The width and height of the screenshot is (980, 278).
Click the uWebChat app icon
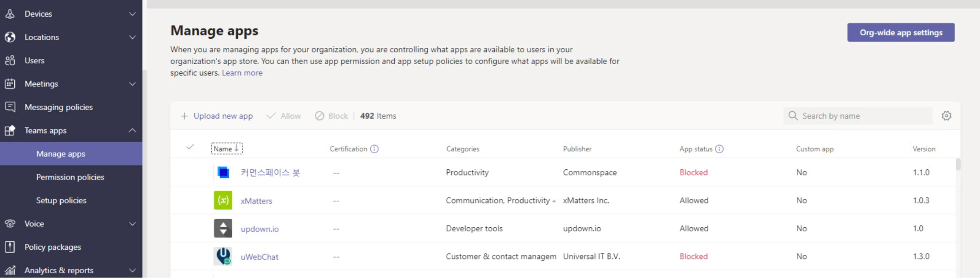point(223,256)
